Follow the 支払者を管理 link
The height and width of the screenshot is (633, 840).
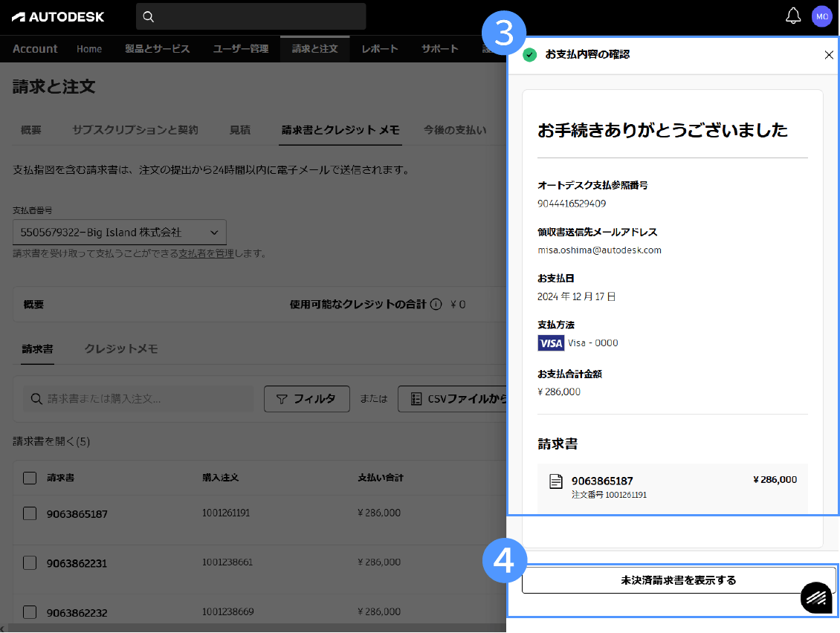(x=207, y=253)
